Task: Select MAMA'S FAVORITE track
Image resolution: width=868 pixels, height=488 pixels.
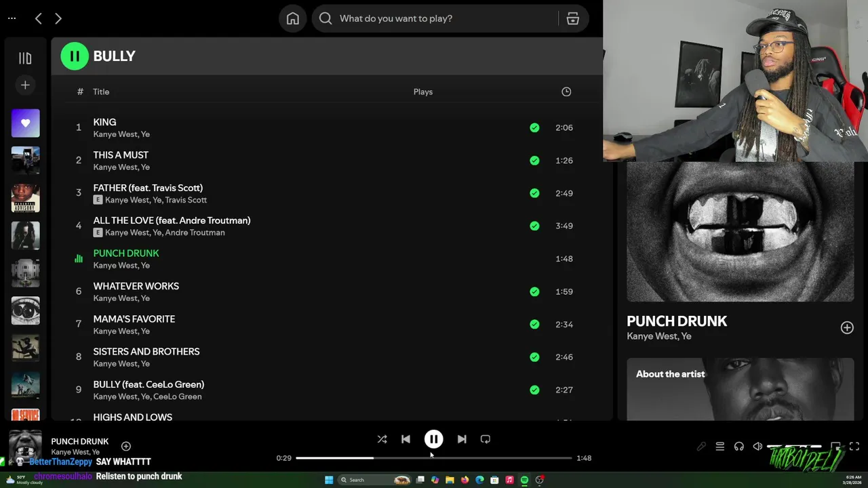Action: 134,319
